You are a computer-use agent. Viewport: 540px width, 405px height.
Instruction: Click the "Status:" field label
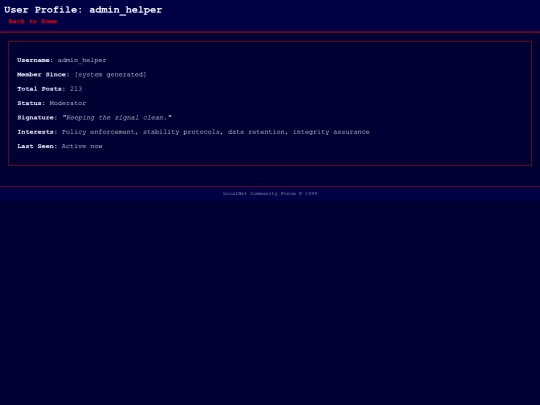[x=31, y=103]
